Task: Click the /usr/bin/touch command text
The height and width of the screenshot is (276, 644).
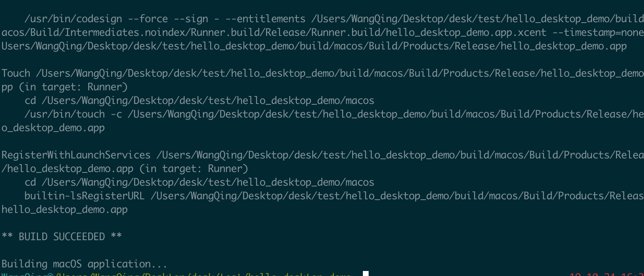Action: coord(65,114)
